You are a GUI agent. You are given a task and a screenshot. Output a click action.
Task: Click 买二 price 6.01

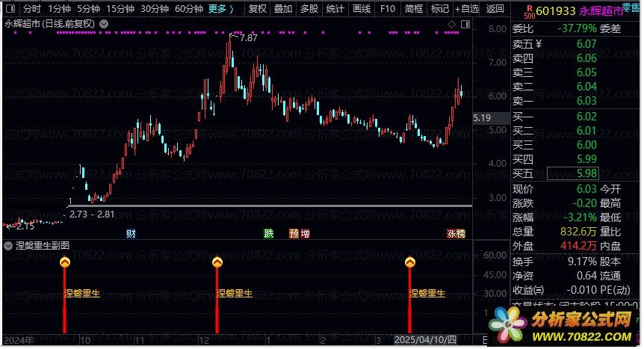coord(586,131)
